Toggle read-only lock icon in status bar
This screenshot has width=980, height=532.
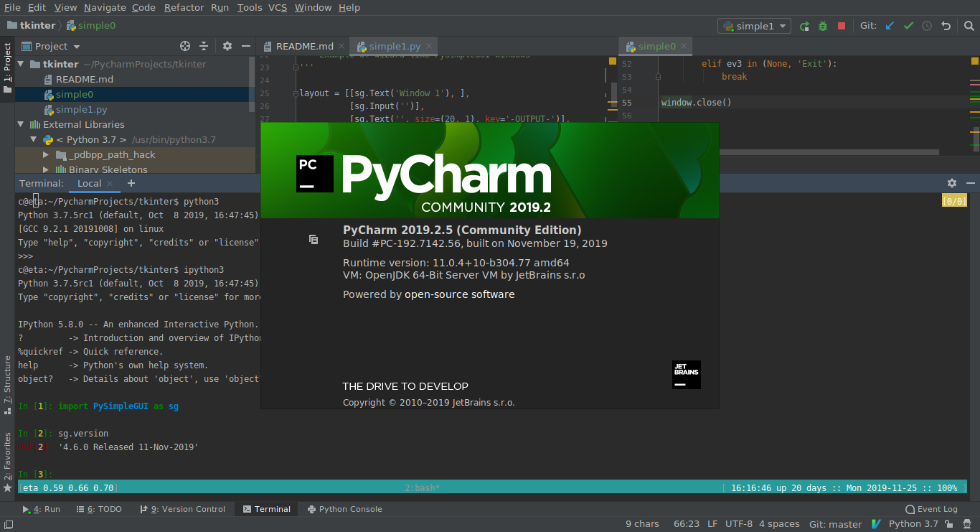point(948,524)
